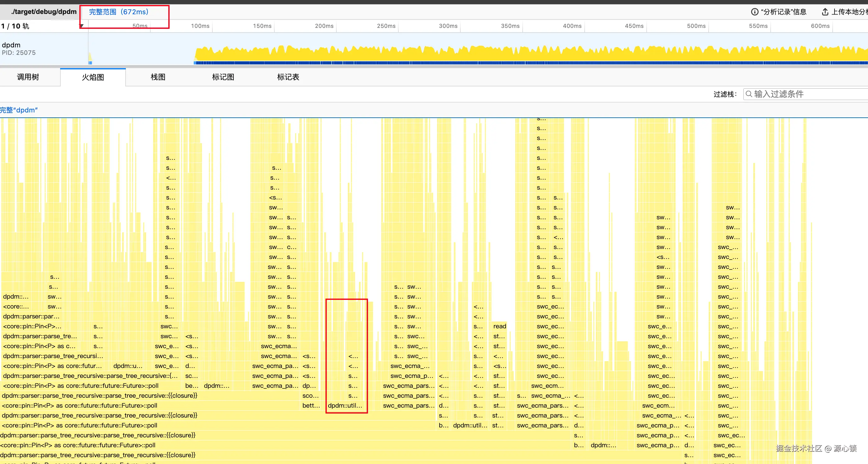868x464 pixels.
Task: Switch to the 调用树 tab
Action: [x=28, y=77]
